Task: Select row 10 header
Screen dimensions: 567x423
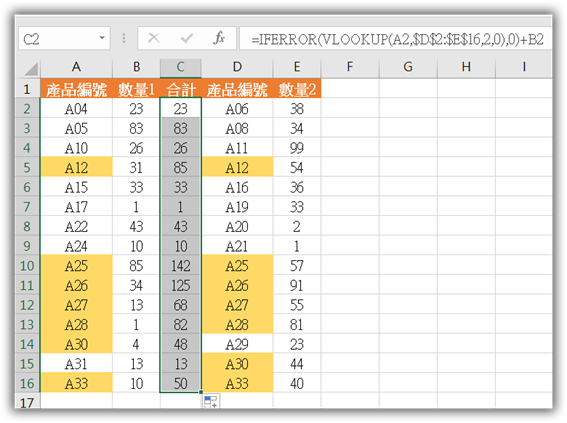Action: [27, 265]
